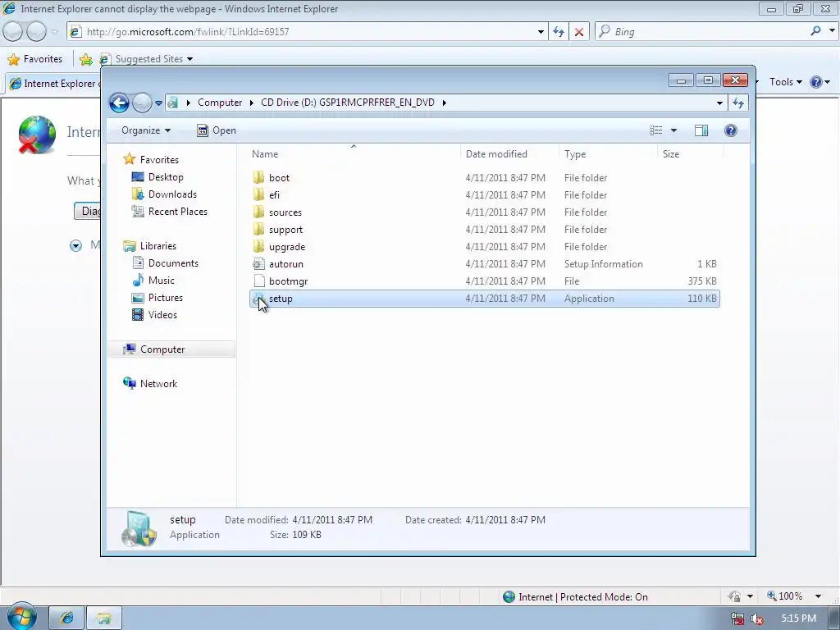The image size is (840, 630).
Task: Click the network tray icon
Action: tap(738, 619)
